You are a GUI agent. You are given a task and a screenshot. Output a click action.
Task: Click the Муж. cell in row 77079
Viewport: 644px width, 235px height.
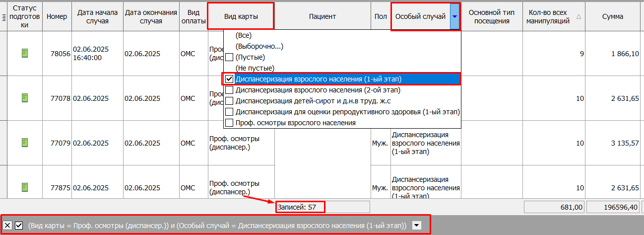381,143
